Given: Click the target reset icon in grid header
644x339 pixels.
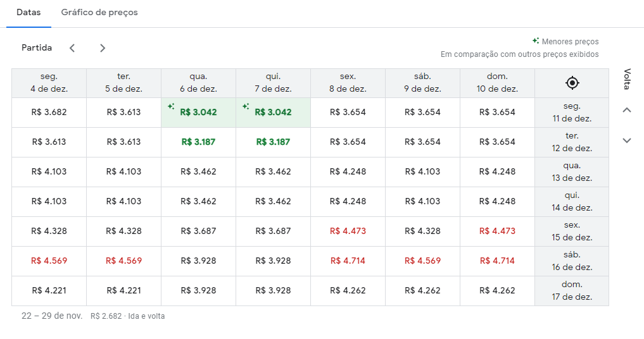Looking at the screenshot, I should (x=572, y=83).
